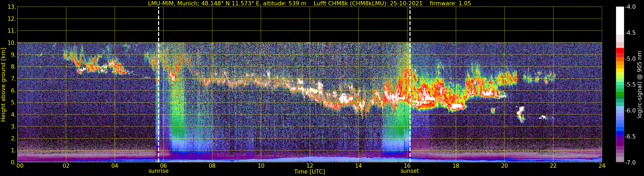
Task: Click the time axis tick label '00'
Action: pos(20,166)
